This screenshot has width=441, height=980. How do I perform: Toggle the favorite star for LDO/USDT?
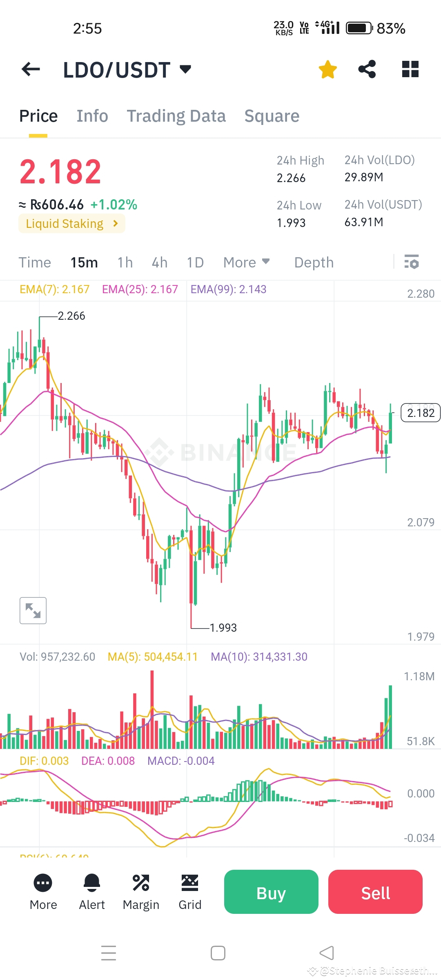tap(328, 69)
